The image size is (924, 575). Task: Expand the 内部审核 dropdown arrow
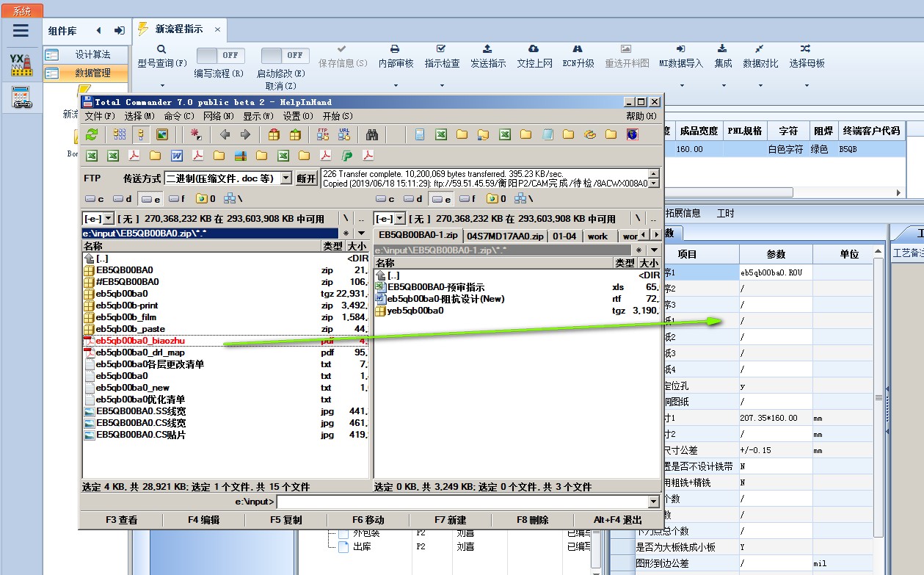pyautogui.click(x=396, y=85)
